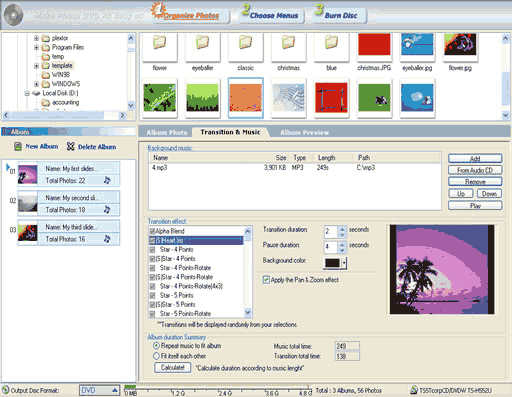Open the blue folder icon
Image resolution: width=512 pixels, height=397 pixels.
pos(331,42)
